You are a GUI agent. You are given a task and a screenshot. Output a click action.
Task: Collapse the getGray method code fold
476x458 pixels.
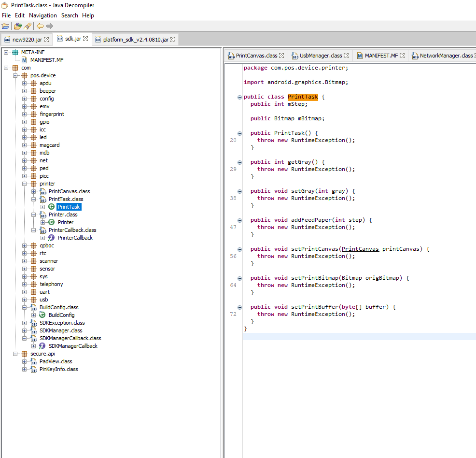click(x=240, y=162)
